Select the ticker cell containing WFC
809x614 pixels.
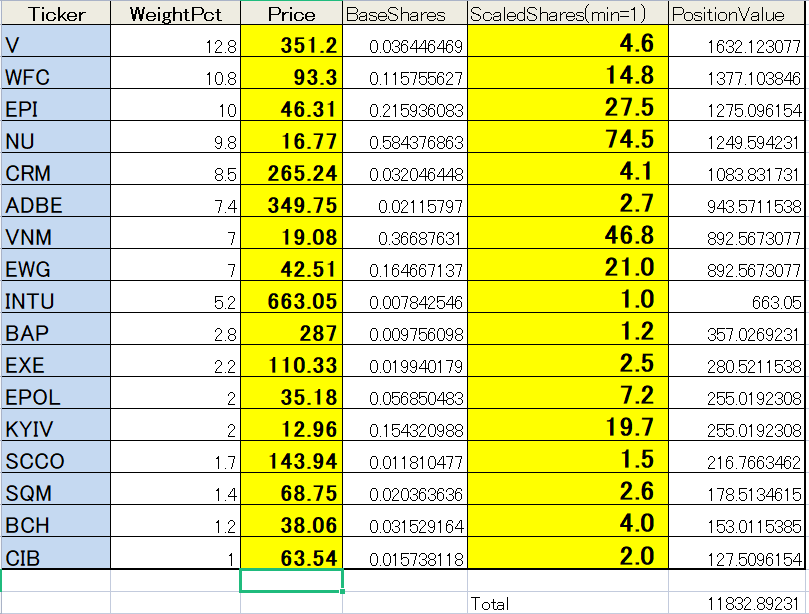(x=56, y=77)
